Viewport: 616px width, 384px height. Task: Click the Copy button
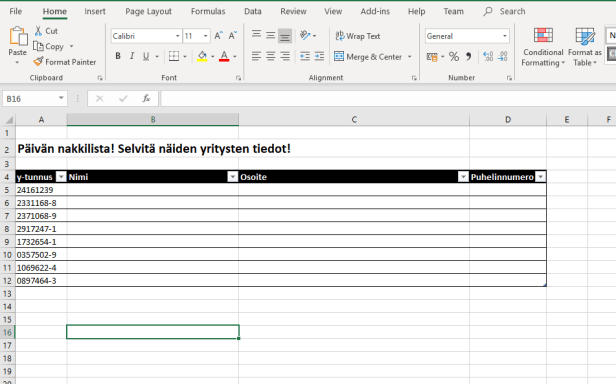pyautogui.click(x=49, y=46)
